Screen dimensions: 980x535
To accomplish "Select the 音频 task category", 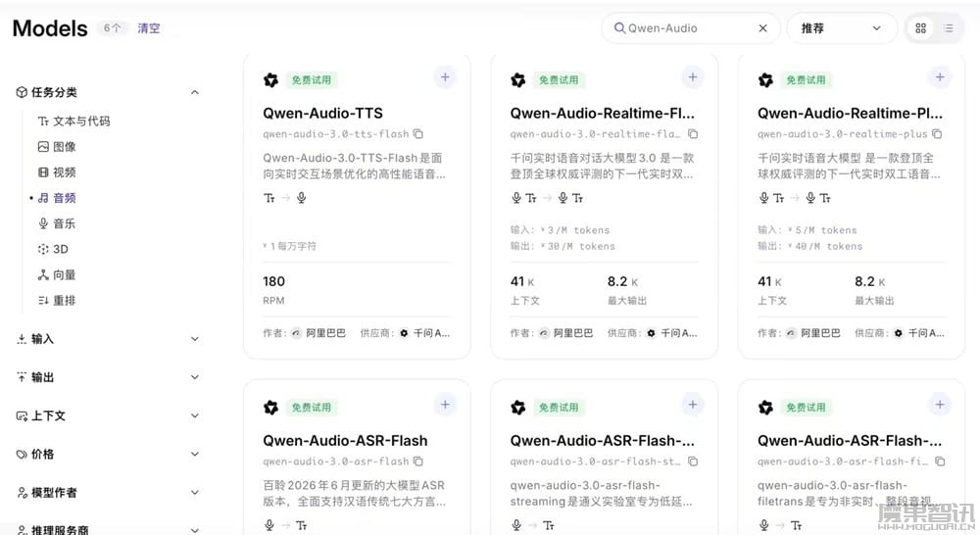I will click(x=57, y=198).
